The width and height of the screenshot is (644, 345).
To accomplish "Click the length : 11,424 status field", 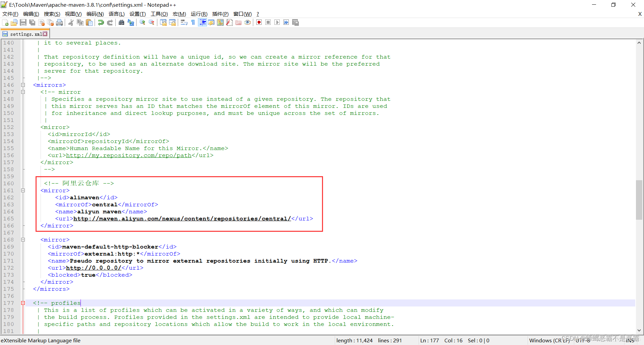I will pos(355,341).
